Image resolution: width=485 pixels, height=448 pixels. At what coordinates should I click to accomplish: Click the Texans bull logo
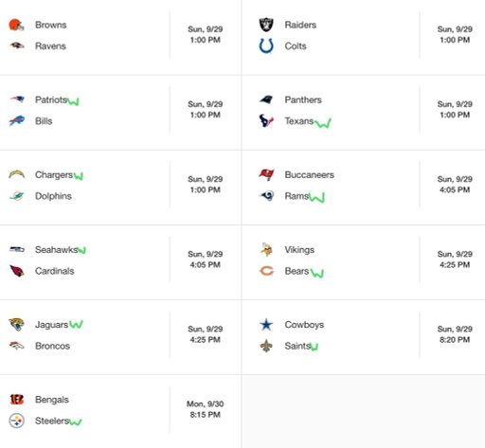(266, 121)
